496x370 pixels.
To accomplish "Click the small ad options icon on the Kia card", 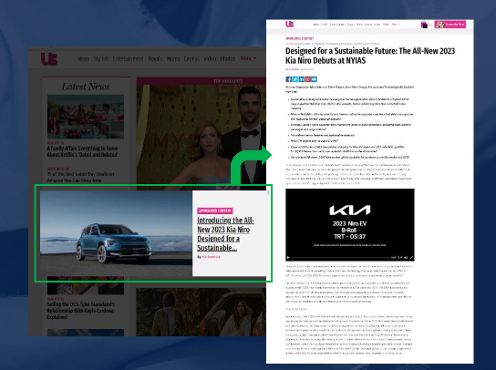I will (268, 192).
